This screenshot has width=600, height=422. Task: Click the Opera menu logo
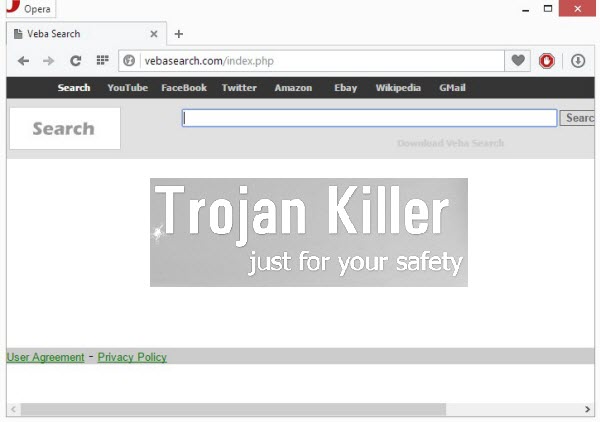point(12,9)
